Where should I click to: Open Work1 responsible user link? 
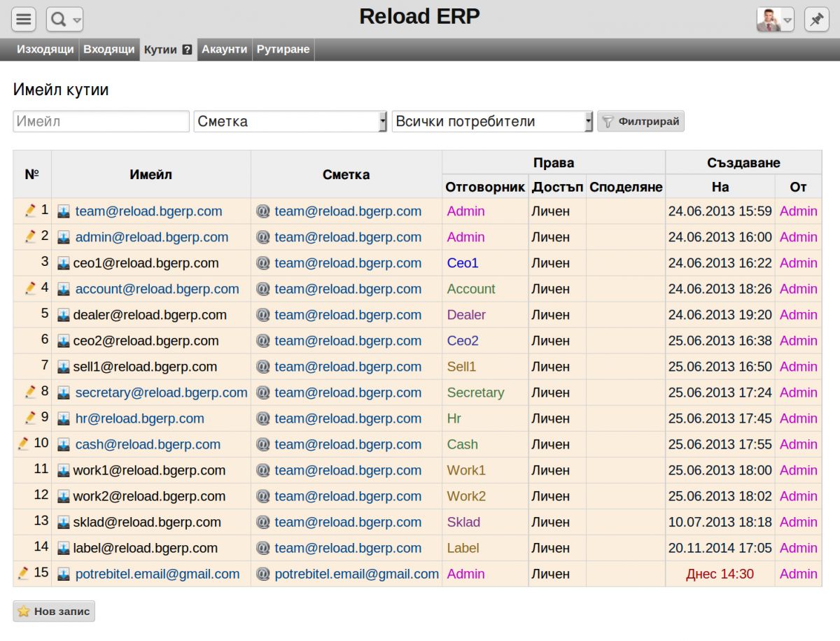[x=466, y=470]
